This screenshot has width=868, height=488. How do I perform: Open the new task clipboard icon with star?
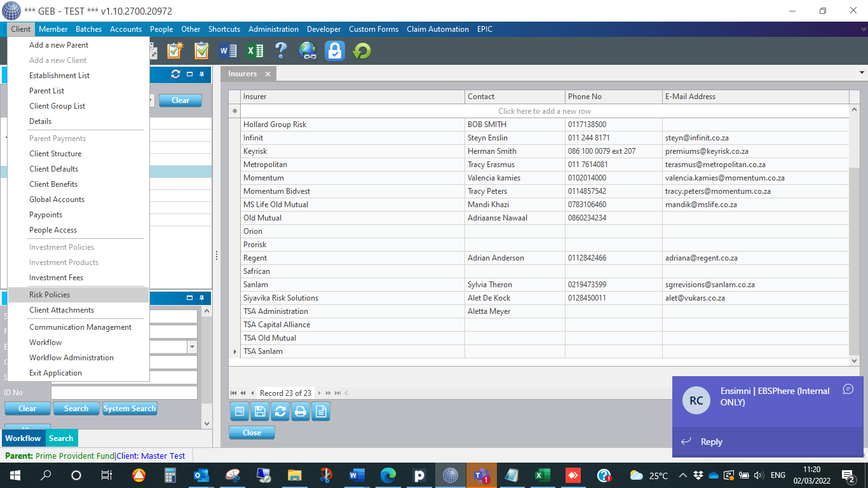(175, 50)
